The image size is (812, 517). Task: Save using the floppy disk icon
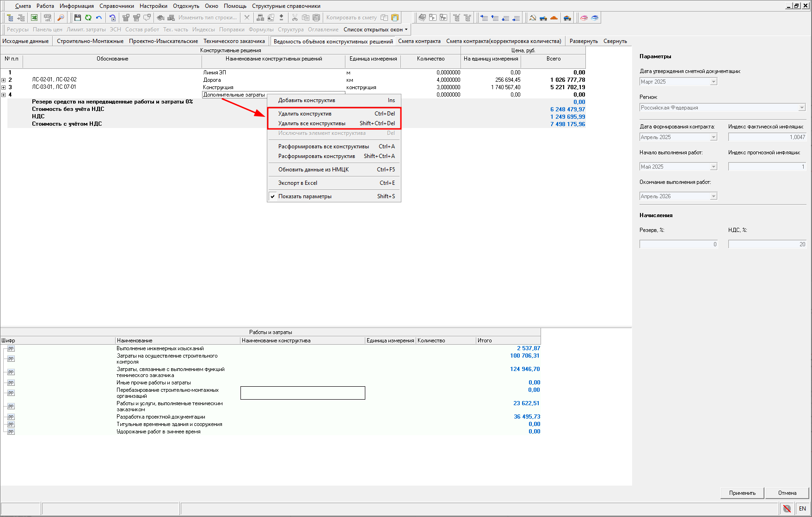point(78,18)
